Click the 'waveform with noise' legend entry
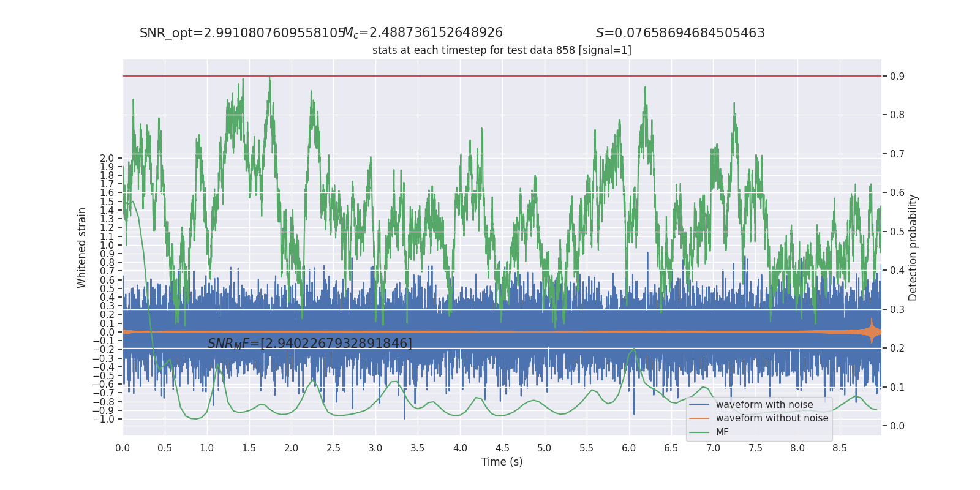Viewport: 980px width, 490px height. click(x=764, y=405)
